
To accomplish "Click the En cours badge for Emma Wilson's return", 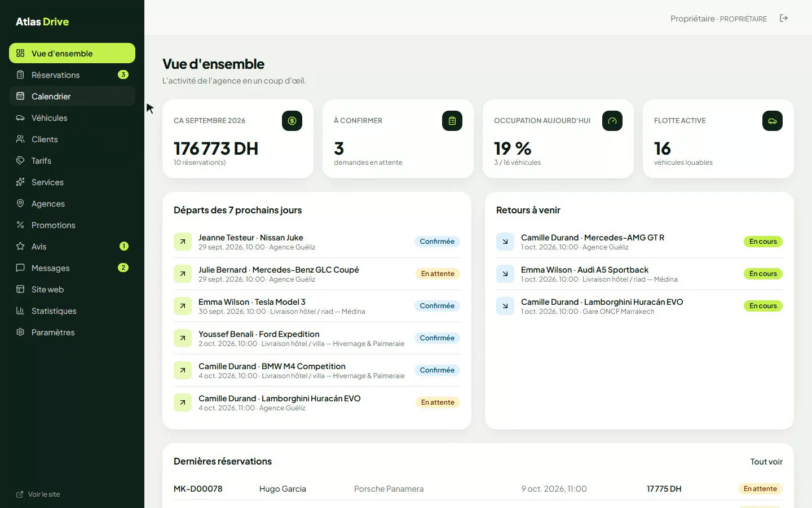I will [x=763, y=274].
